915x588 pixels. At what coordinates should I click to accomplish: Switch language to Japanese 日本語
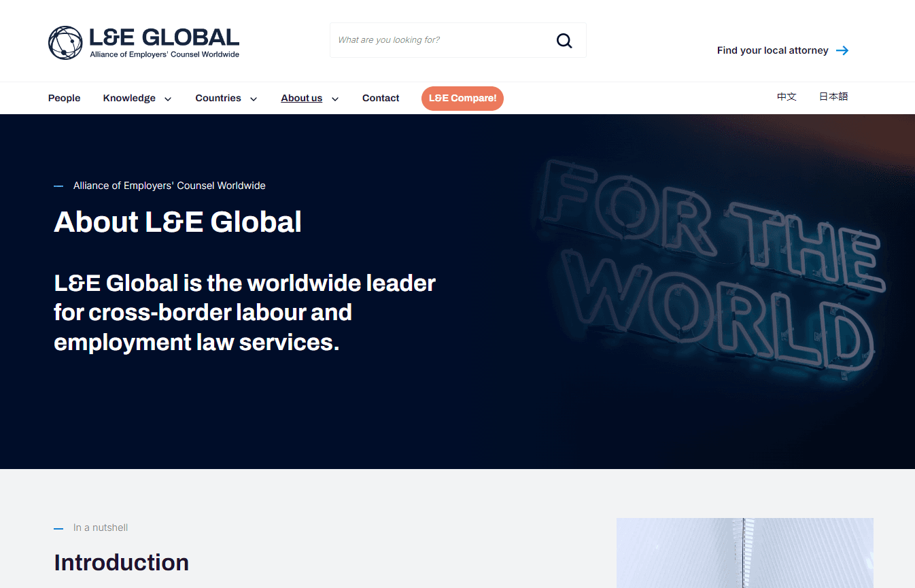pos(833,97)
